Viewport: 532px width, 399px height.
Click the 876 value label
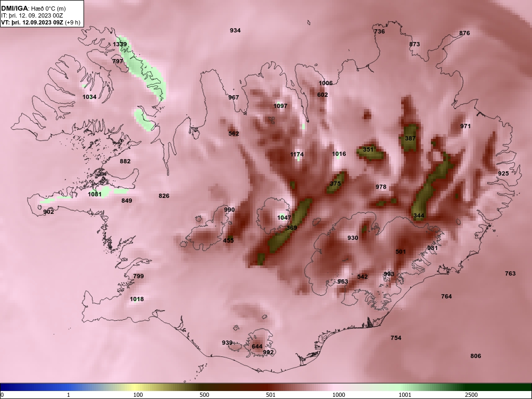pyautogui.click(x=464, y=33)
